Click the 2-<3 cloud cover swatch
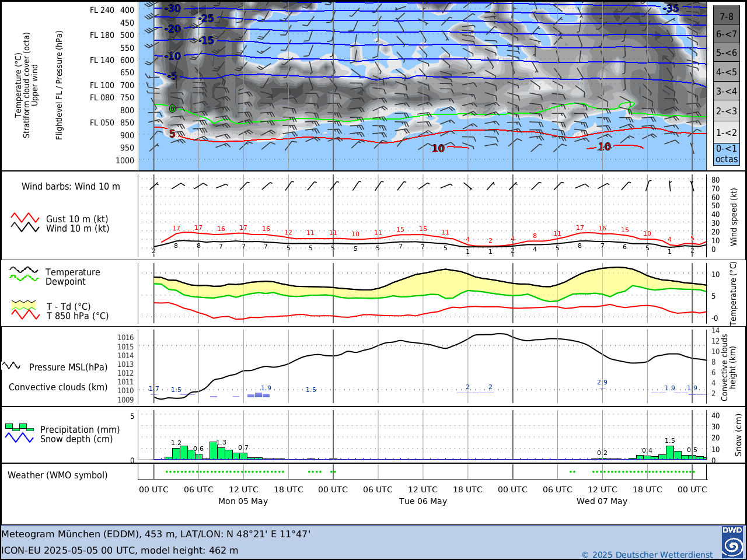747x560 pixels. (x=727, y=111)
